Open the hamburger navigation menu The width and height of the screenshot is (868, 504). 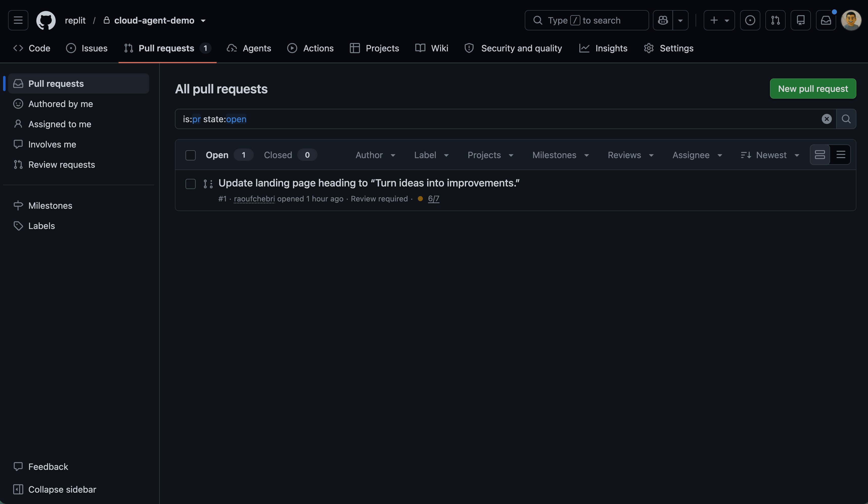(18, 20)
